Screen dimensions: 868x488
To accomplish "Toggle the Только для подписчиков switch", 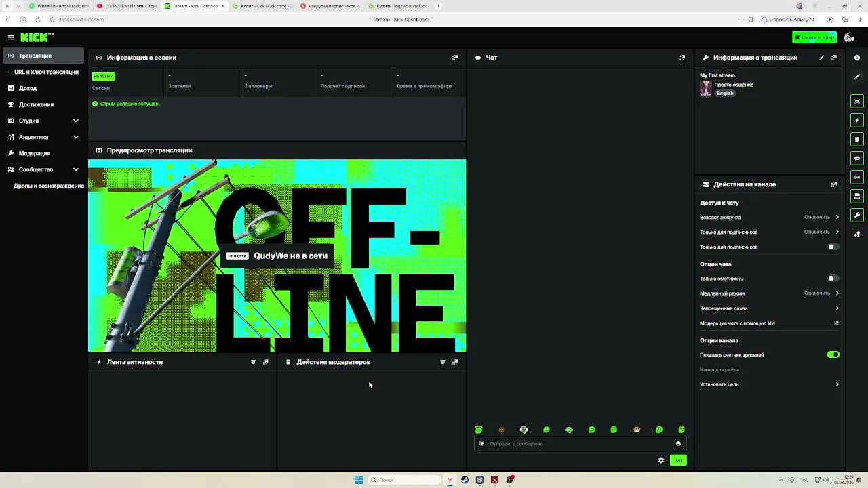I will coord(833,247).
